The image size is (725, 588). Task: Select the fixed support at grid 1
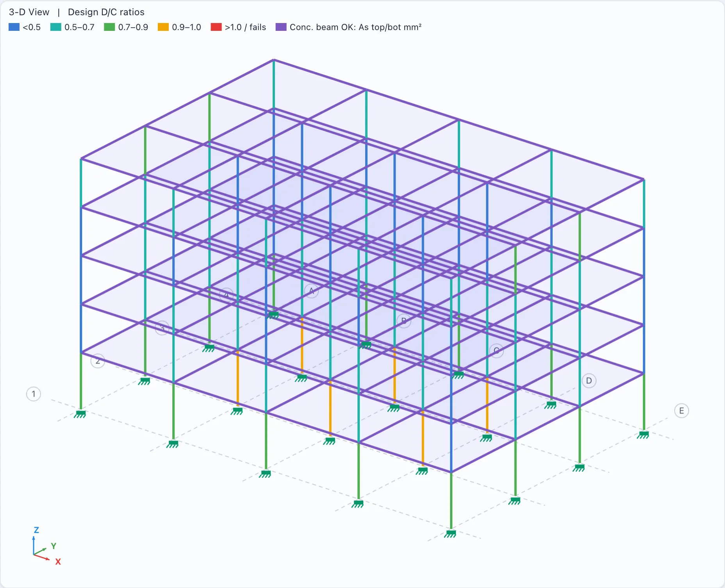(x=80, y=414)
